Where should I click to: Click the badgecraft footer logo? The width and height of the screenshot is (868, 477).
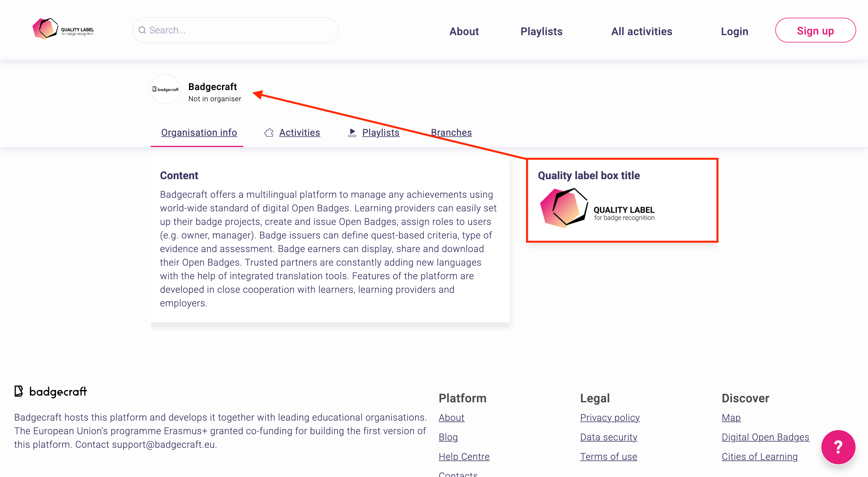[x=50, y=391]
